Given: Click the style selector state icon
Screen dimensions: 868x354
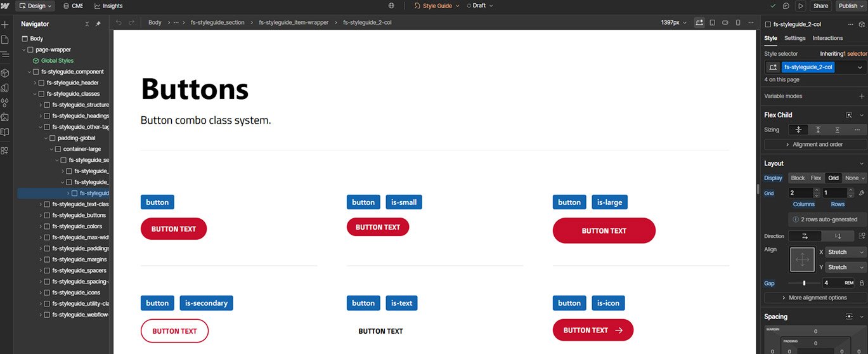Looking at the screenshot, I should coord(773,67).
